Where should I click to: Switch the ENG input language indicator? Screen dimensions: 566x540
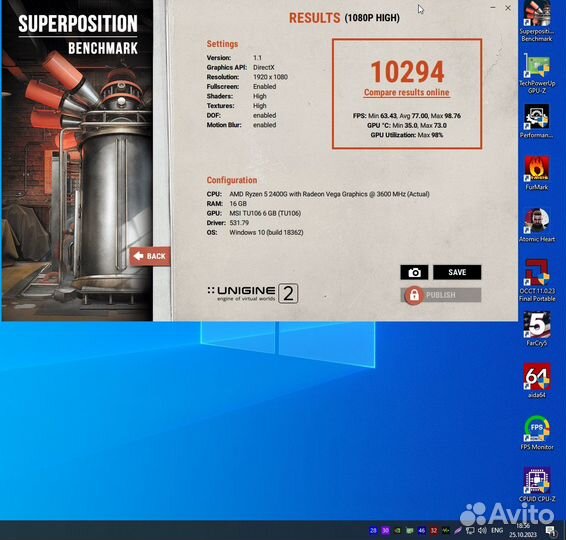pos(497,530)
